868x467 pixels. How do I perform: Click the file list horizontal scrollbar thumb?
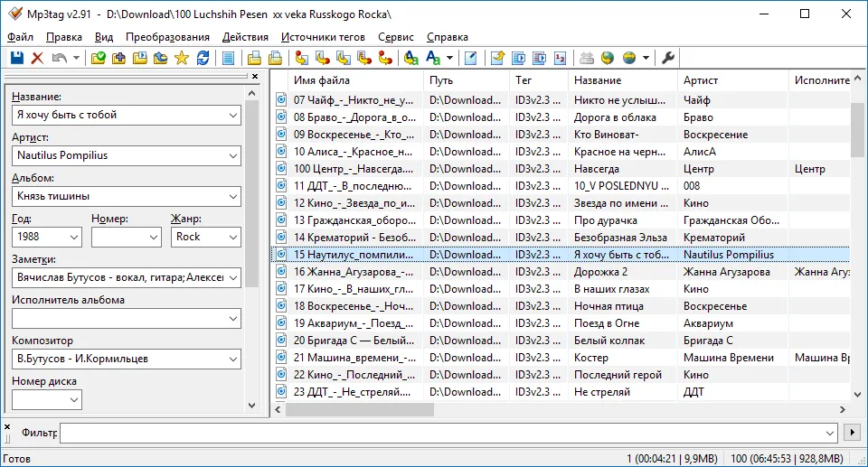tap(360, 409)
